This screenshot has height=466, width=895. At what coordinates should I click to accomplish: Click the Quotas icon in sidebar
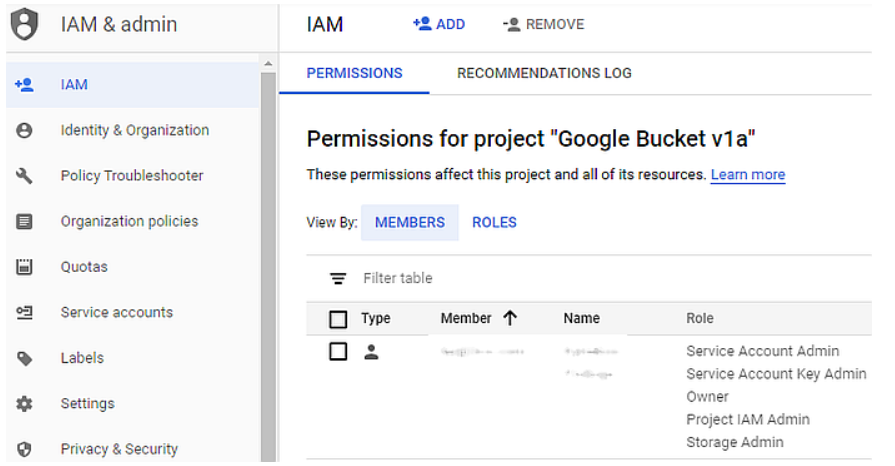[x=24, y=267]
